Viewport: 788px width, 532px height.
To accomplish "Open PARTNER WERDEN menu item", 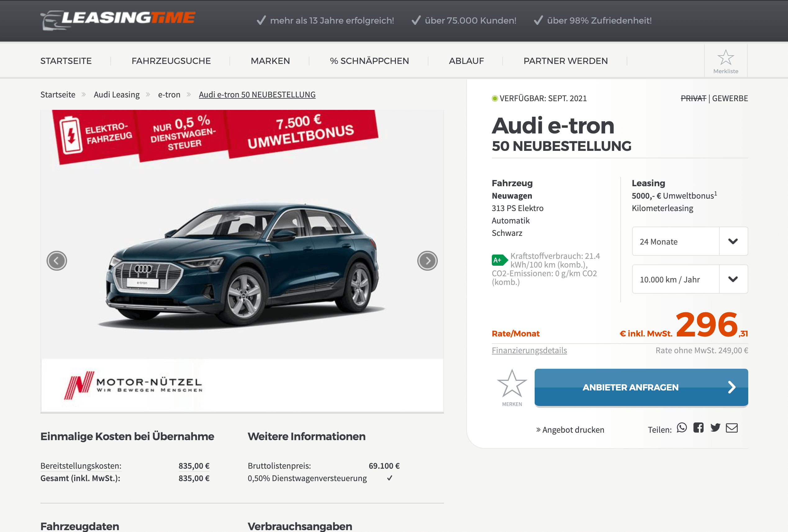I will pyautogui.click(x=566, y=61).
